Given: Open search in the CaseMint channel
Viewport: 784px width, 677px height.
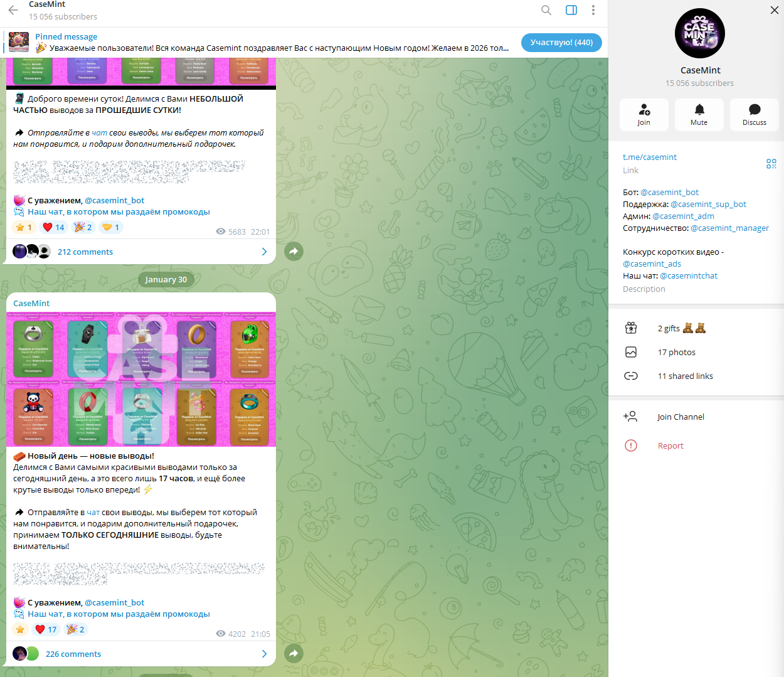Looking at the screenshot, I should coord(546,10).
